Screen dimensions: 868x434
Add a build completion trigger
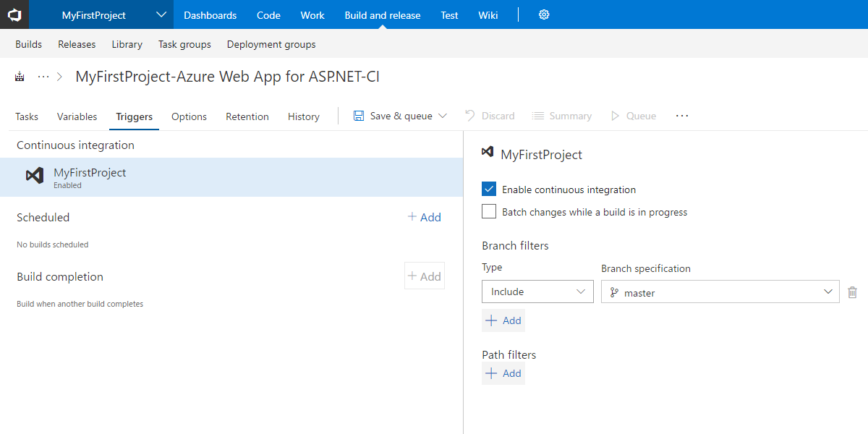coord(425,276)
